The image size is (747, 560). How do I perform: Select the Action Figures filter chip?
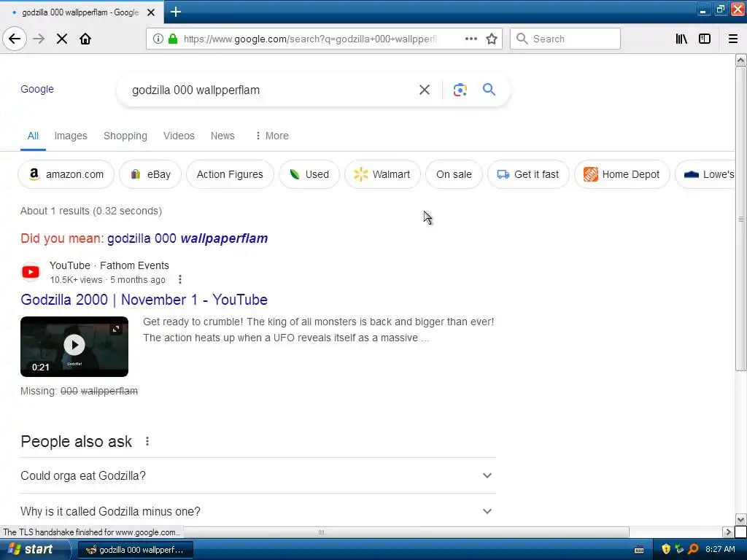(230, 174)
